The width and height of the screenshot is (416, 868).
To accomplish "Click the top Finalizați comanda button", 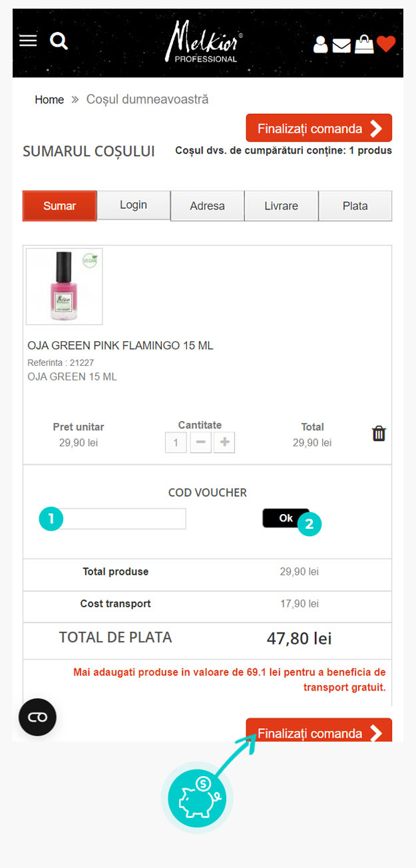I will pos(319,128).
